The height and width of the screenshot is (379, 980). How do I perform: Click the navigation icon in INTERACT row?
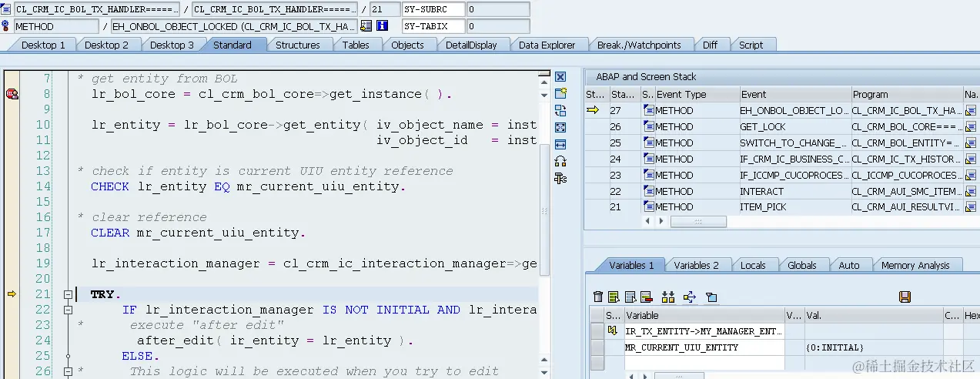point(970,191)
